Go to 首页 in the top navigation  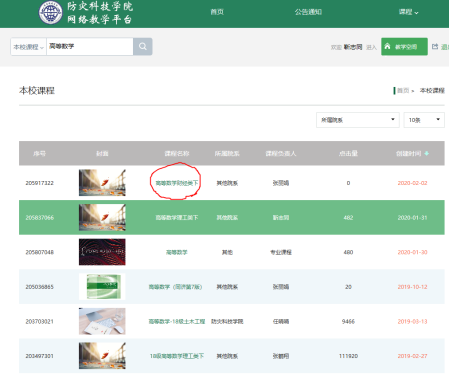pos(217,12)
